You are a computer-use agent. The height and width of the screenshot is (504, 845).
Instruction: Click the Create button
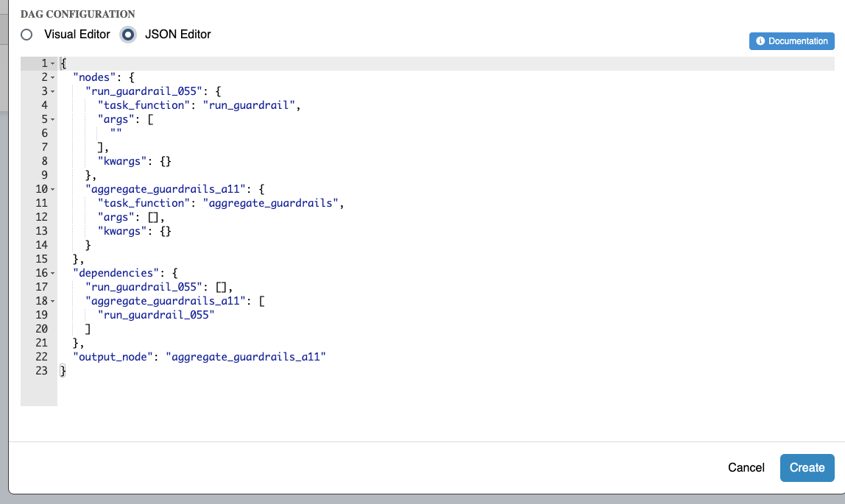(807, 467)
